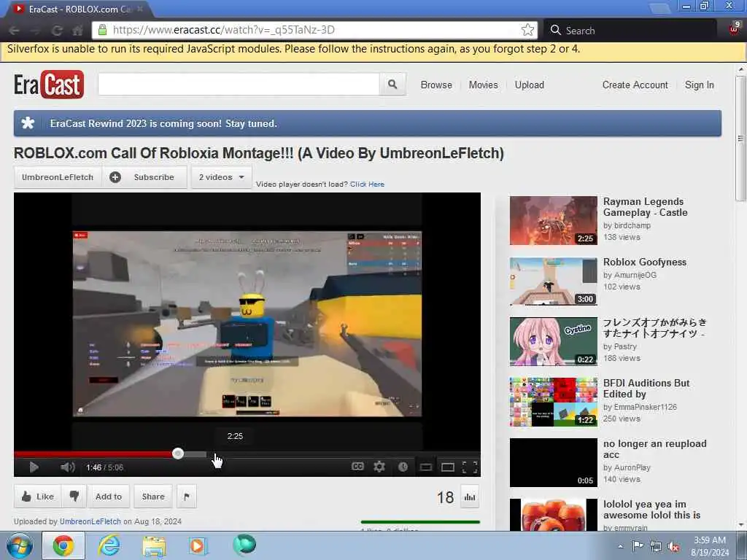Screen dimensions: 747x560
Task: Expand the 2 videos dropdown
Action: 222,177
